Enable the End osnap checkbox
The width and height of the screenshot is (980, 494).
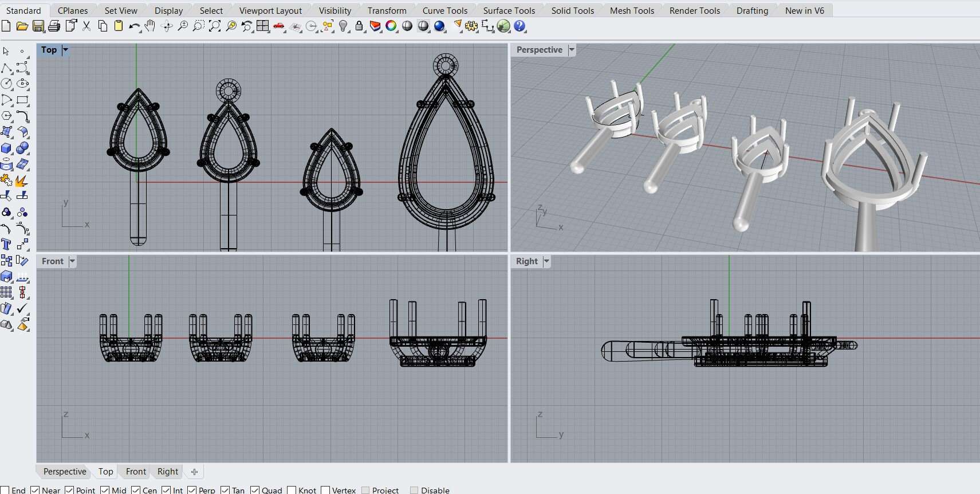coord(5,490)
